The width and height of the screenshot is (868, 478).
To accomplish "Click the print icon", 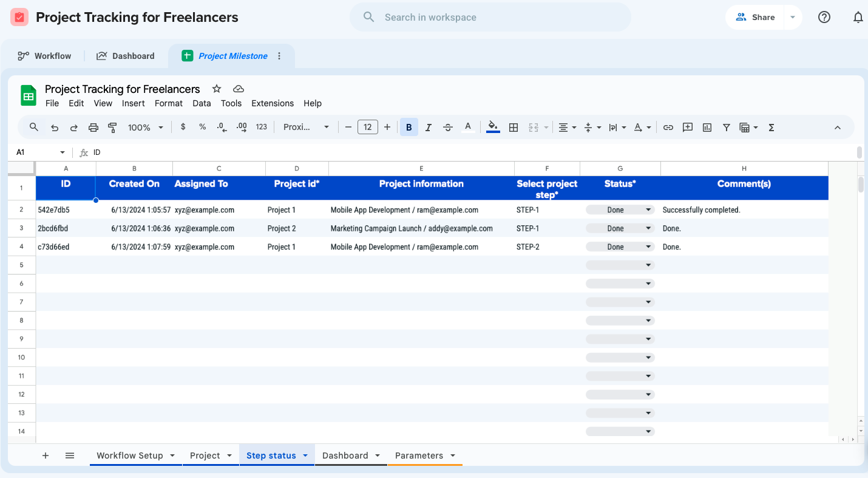I will click(x=93, y=128).
